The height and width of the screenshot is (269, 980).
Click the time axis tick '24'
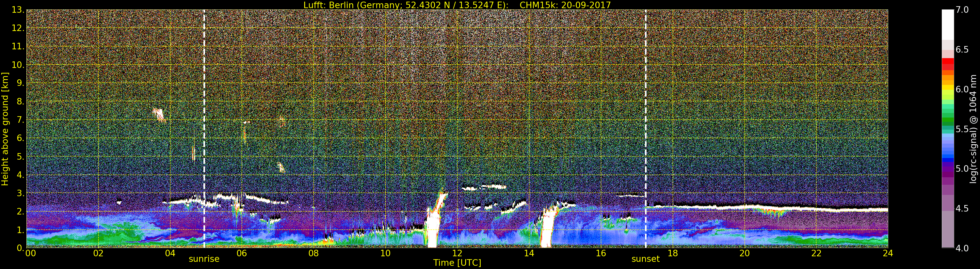(888, 253)
